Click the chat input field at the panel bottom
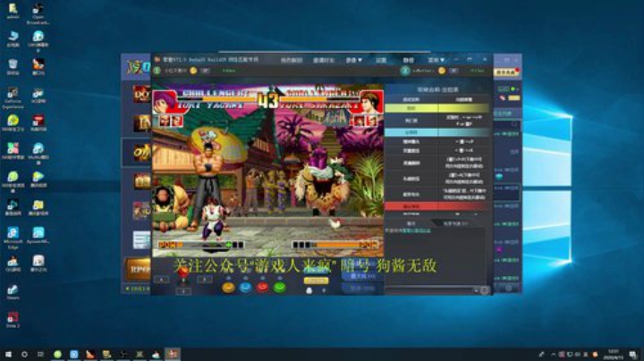 429,290
